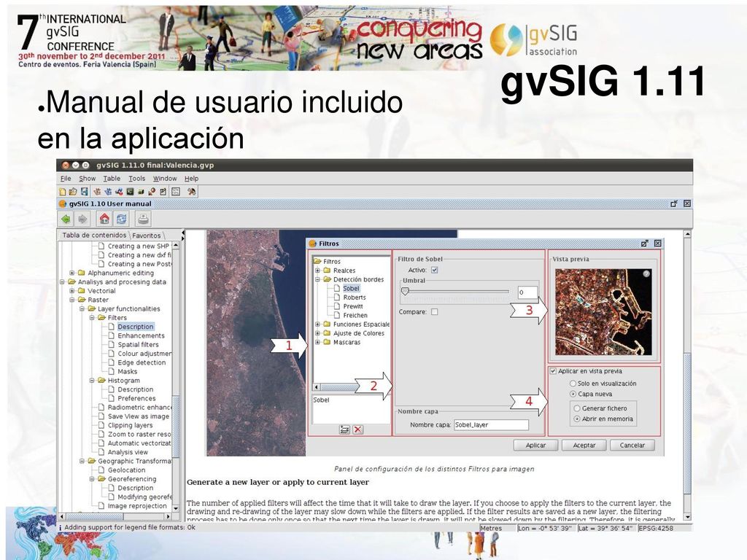
Task: Click the blue hand-shaped toolbar icon
Action: tap(108, 192)
